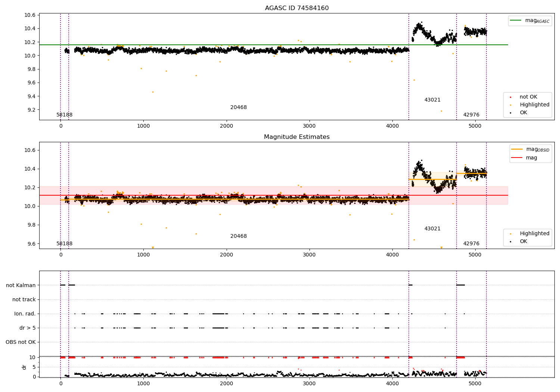Click y-tick 10.4 on the middle plot
Screen dimensions: 560x392
(29, 169)
